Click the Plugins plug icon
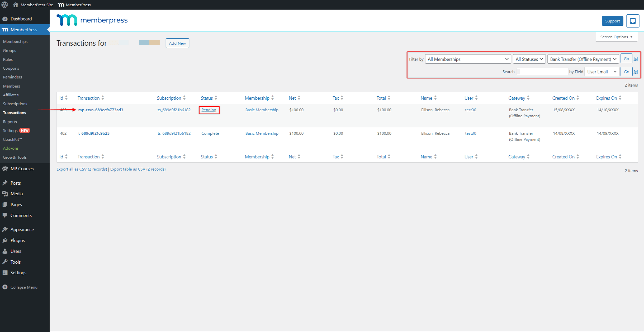Screen dimensions: 644x332 [x=5, y=240]
